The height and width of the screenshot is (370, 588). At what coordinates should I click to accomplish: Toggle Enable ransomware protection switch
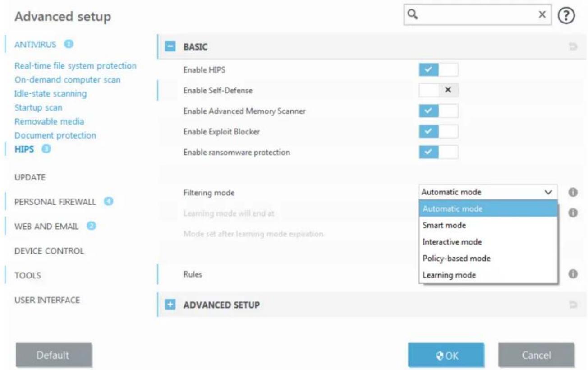click(x=438, y=152)
